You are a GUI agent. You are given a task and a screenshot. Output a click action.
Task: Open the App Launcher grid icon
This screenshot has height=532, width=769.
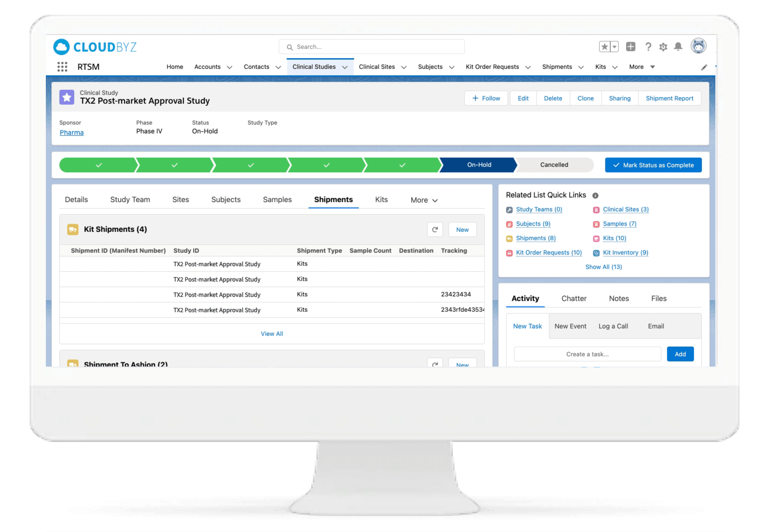pos(62,67)
